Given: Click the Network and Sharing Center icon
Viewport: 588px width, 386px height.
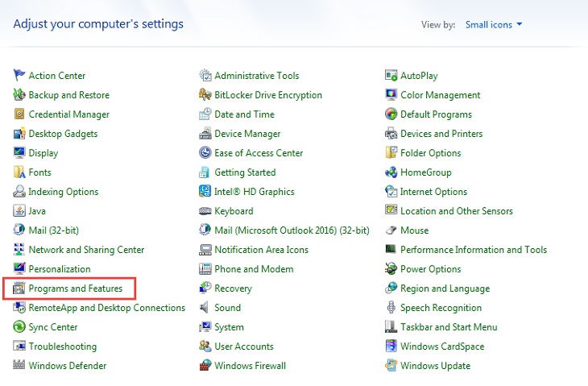Looking at the screenshot, I should [x=19, y=250].
